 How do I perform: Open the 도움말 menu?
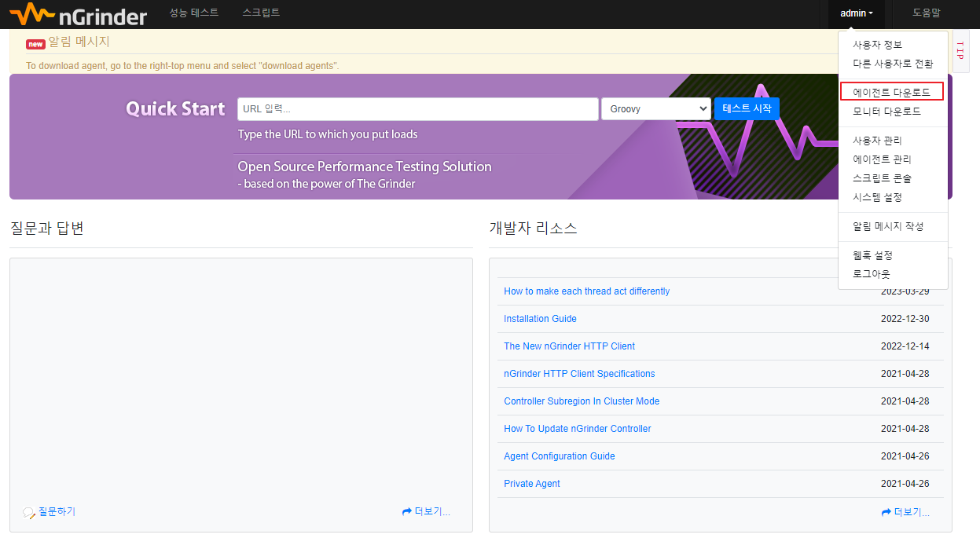(927, 13)
